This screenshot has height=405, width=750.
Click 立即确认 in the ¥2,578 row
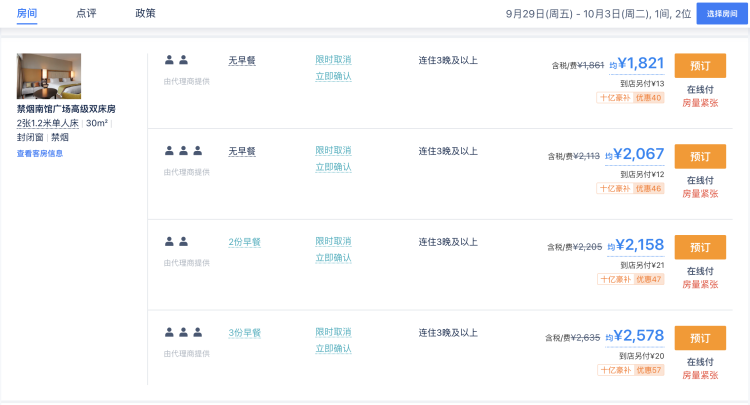click(x=333, y=349)
